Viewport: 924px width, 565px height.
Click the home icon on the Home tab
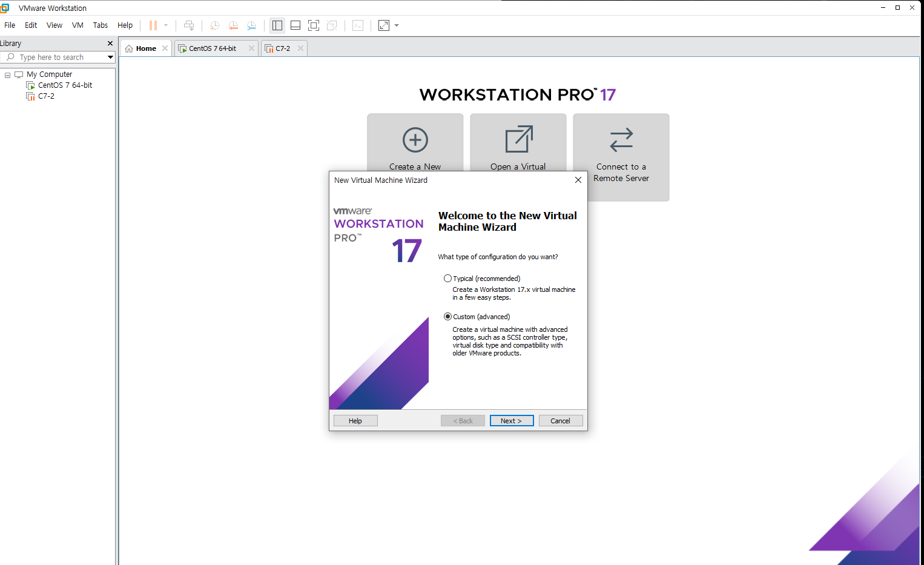(129, 48)
